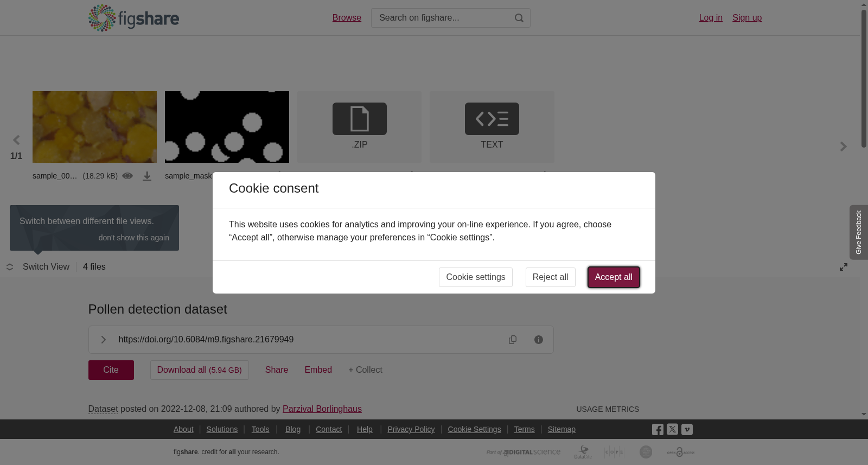Click the search magnifier icon
This screenshot has width=868, height=465.
519,18
